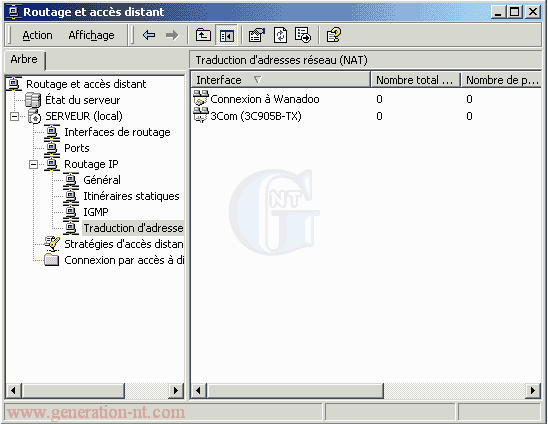Click the Ports node icon
548x424 pixels.
coord(52,149)
